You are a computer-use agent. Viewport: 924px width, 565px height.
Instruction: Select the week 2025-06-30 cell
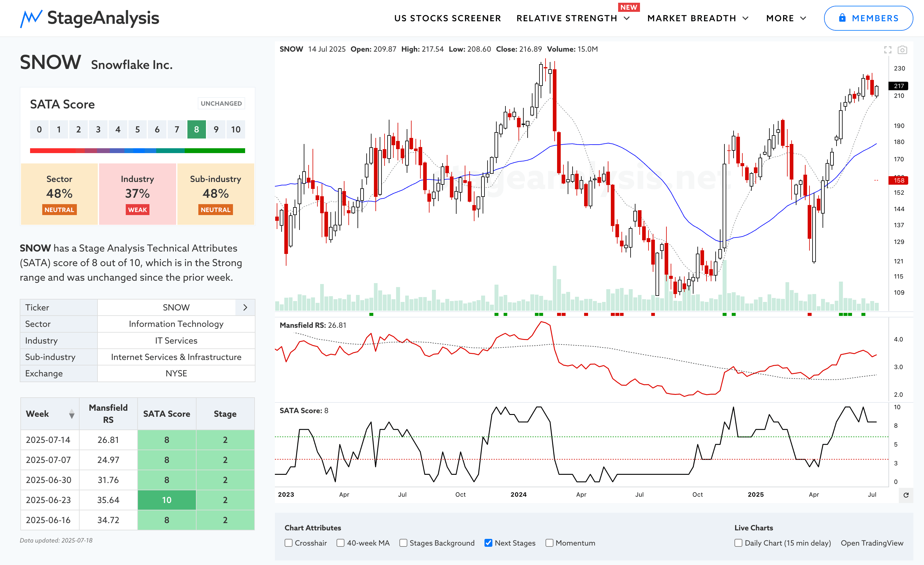[x=50, y=480]
